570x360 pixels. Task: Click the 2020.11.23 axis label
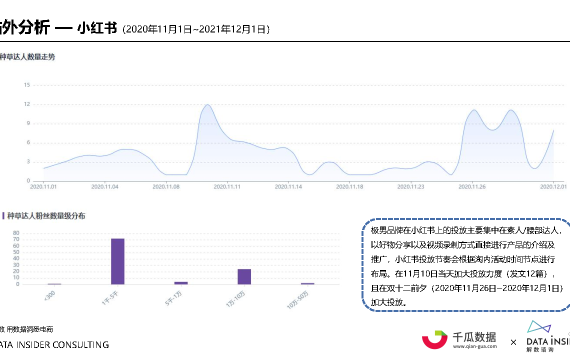pos(411,187)
